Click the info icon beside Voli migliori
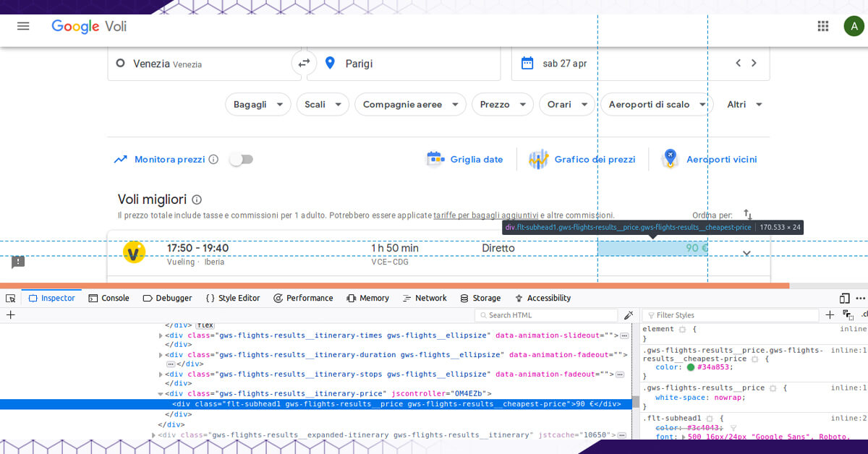This screenshot has height=454, width=868. (197, 200)
